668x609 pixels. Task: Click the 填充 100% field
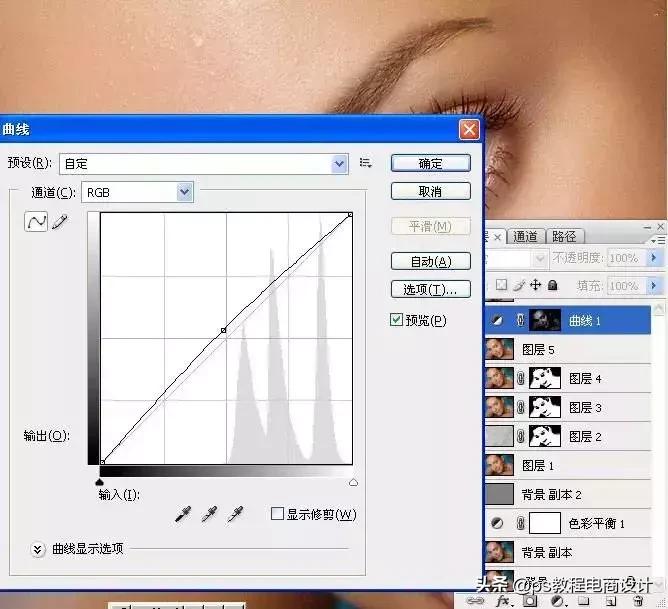point(624,285)
